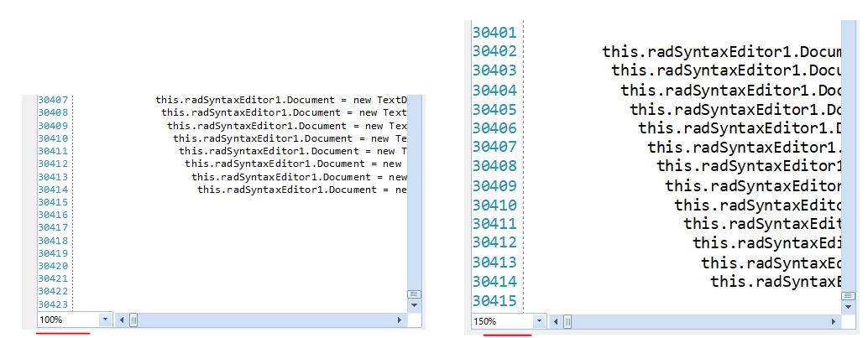868x338 pixels.
Task: Click into the 100% zoom level field
Action: point(69,320)
